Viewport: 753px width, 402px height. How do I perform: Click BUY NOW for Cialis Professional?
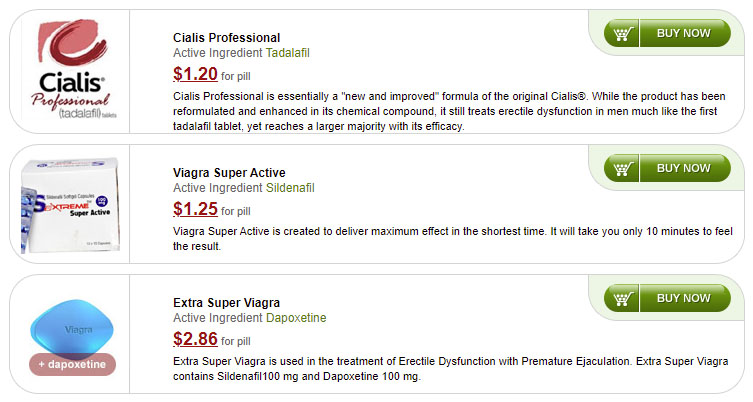point(685,33)
